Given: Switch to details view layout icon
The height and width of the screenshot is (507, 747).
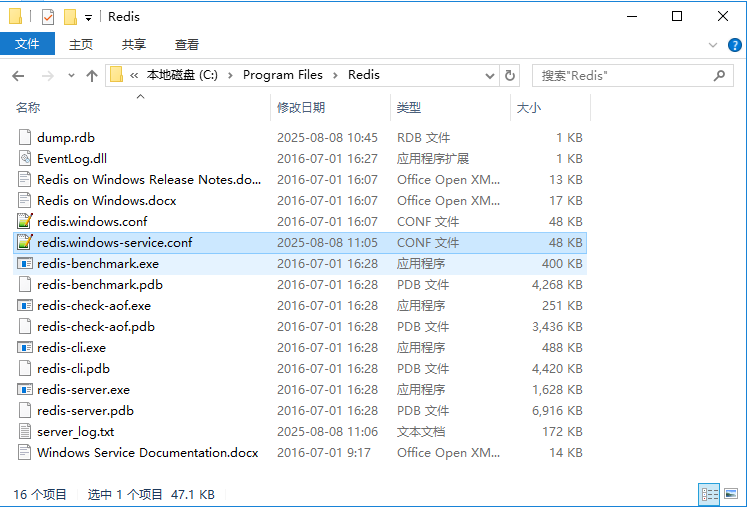Looking at the screenshot, I should coord(709,494).
